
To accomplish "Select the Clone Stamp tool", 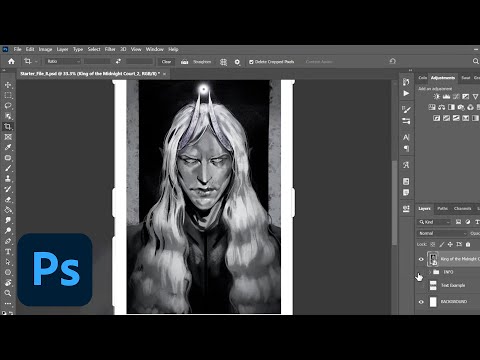I will click(x=8, y=178).
